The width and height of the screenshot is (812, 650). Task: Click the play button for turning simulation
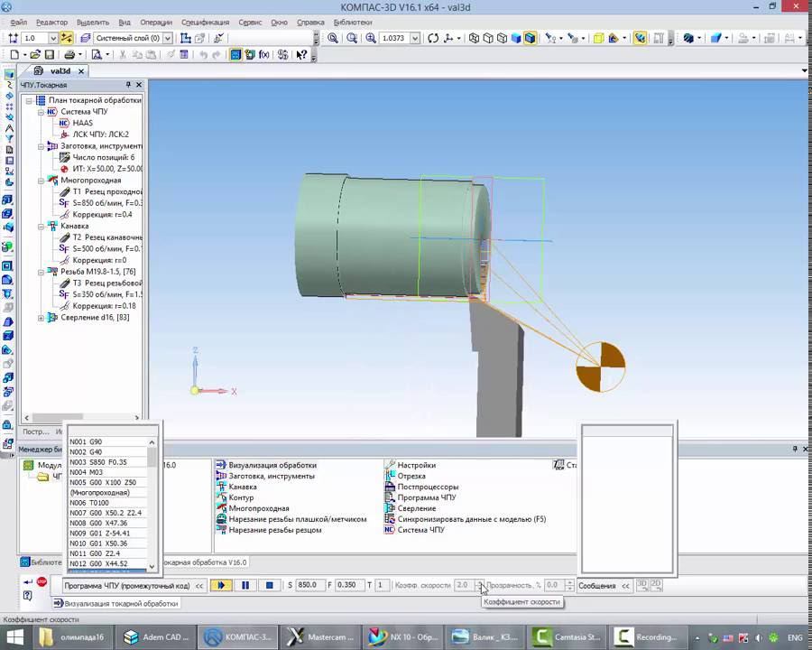coord(221,585)
